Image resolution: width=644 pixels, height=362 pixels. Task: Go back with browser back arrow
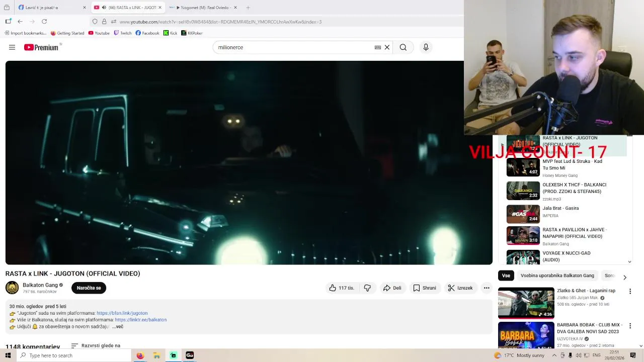pos(20,22)
